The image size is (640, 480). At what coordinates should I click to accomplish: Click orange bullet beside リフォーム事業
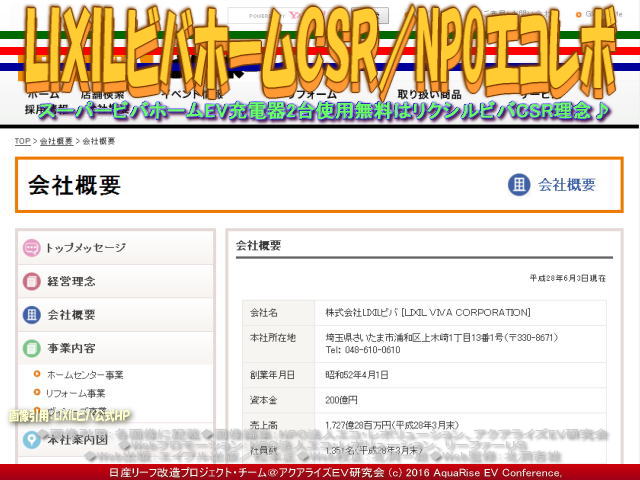click(37, 392)
